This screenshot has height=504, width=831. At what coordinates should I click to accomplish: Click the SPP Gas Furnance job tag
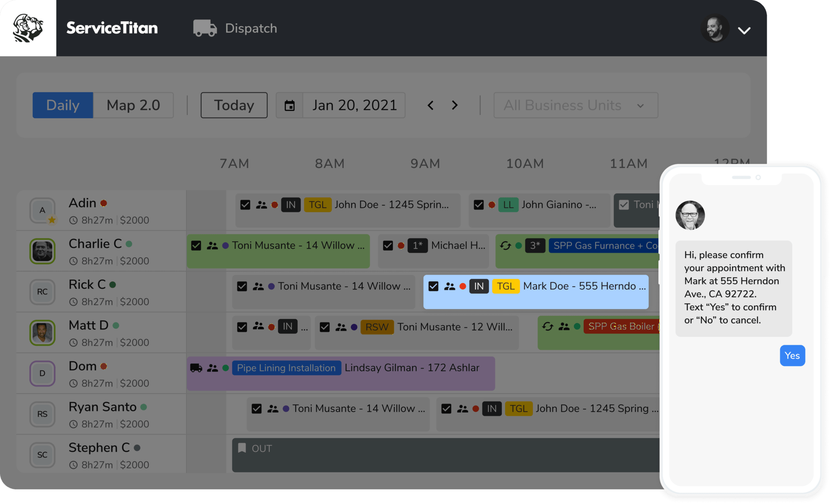point(604,246)
